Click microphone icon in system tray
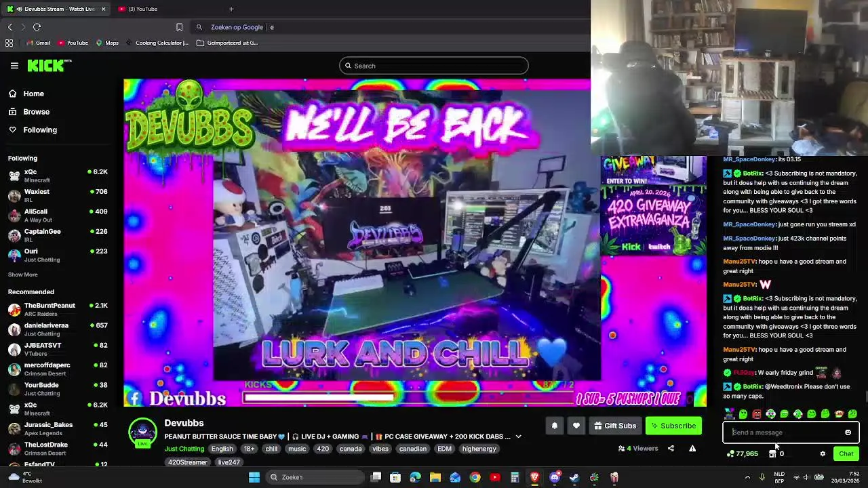Screen dimensions: 868x488 click(x=762, y=477)
